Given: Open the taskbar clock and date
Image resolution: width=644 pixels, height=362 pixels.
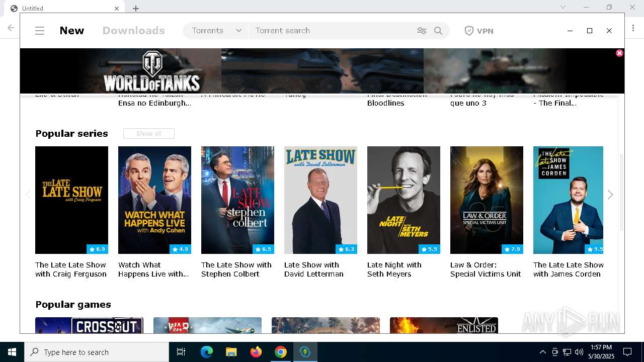Looking at the screenshot, I should 601,352.
